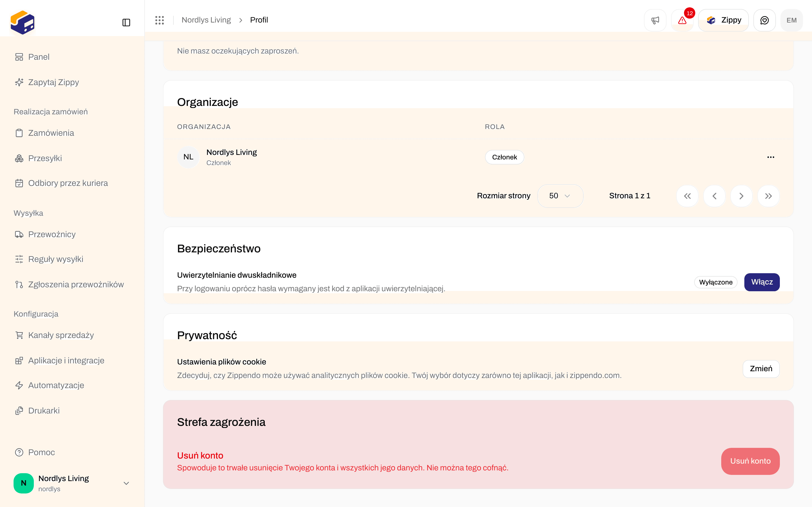Enable two-factor authentication with Włącz
Image resolution: width=812 pixels, height=507 pixels.
(x=762, y=282)
